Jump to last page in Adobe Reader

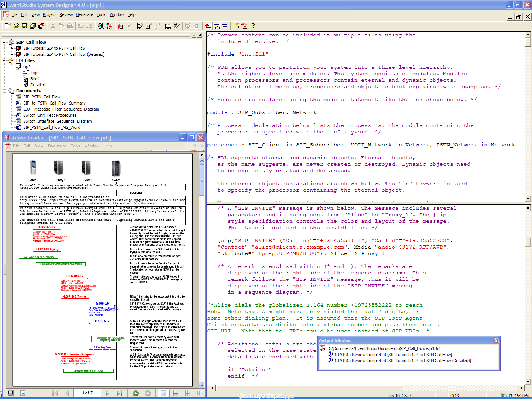pos(119,393)
